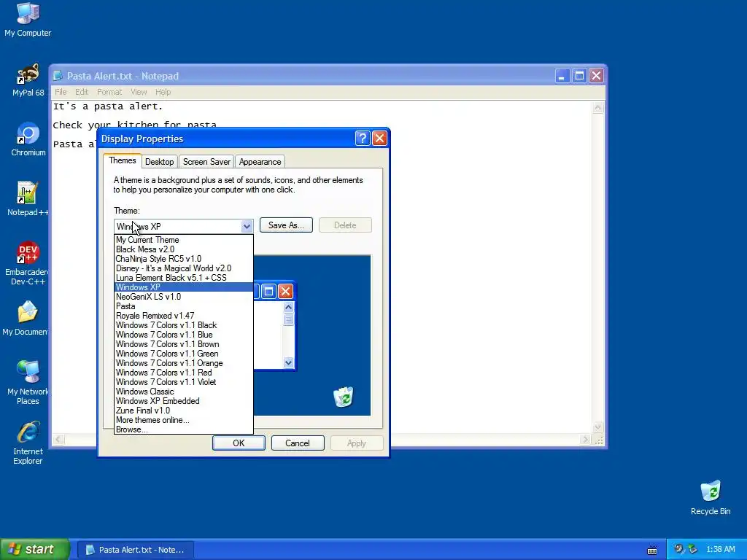Choose Zune Final v1.0 theme
The image size is (747, 560).
[184, 411]
